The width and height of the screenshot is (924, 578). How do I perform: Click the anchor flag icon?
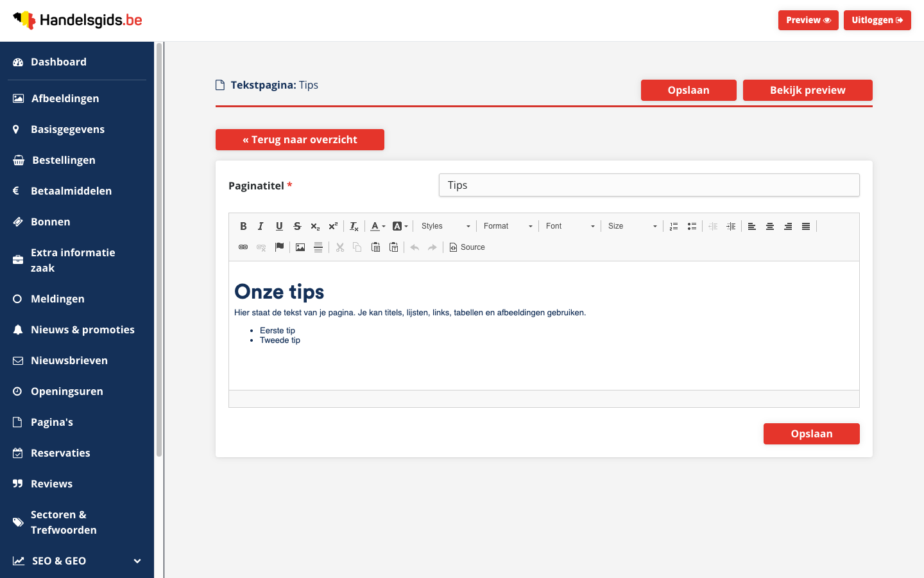(x=279, y=247)
